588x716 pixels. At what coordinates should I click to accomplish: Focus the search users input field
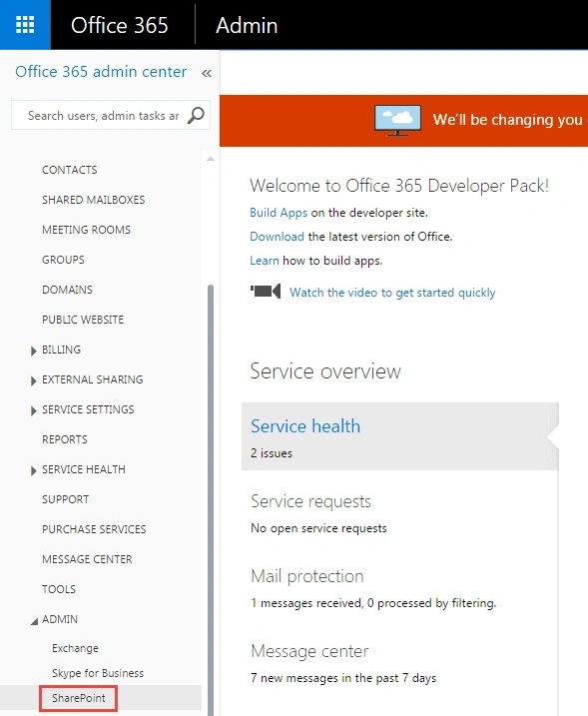pos(103,116)
